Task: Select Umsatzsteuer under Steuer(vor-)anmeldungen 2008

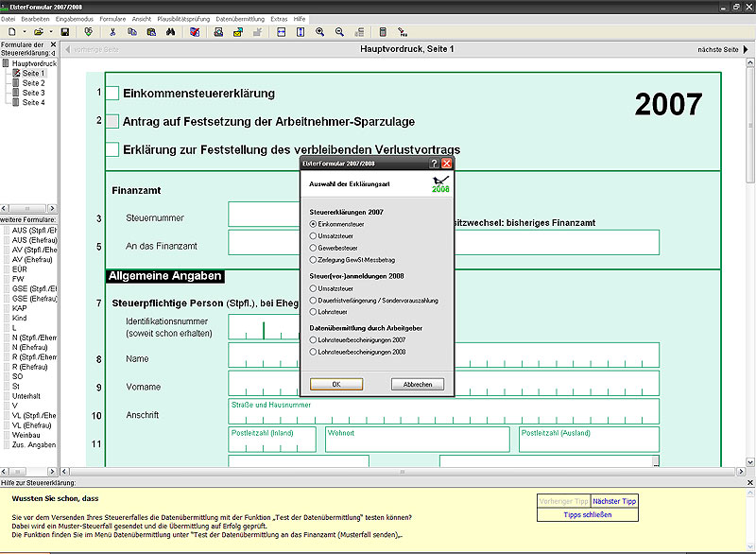Action: click(313, 288)
